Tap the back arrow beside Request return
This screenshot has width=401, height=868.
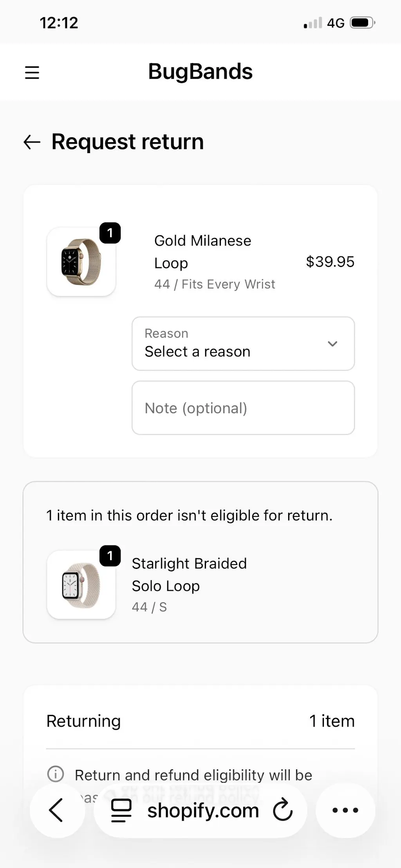click(32, 142)
